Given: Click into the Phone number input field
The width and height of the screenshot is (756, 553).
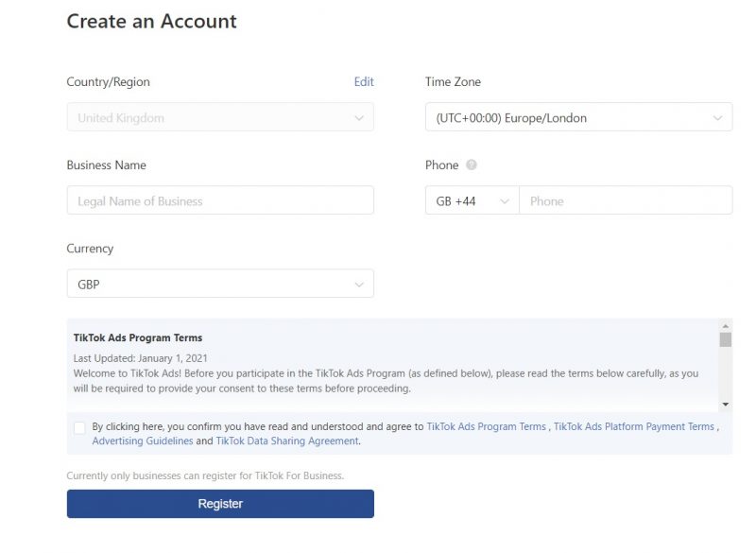Looking at the screenshot, I should point(625,201).
